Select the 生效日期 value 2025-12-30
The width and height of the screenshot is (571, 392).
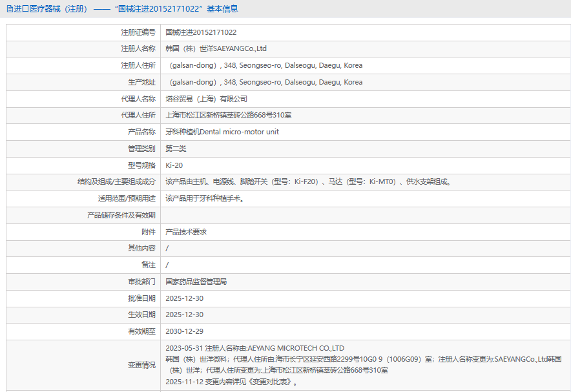(184, 315)
